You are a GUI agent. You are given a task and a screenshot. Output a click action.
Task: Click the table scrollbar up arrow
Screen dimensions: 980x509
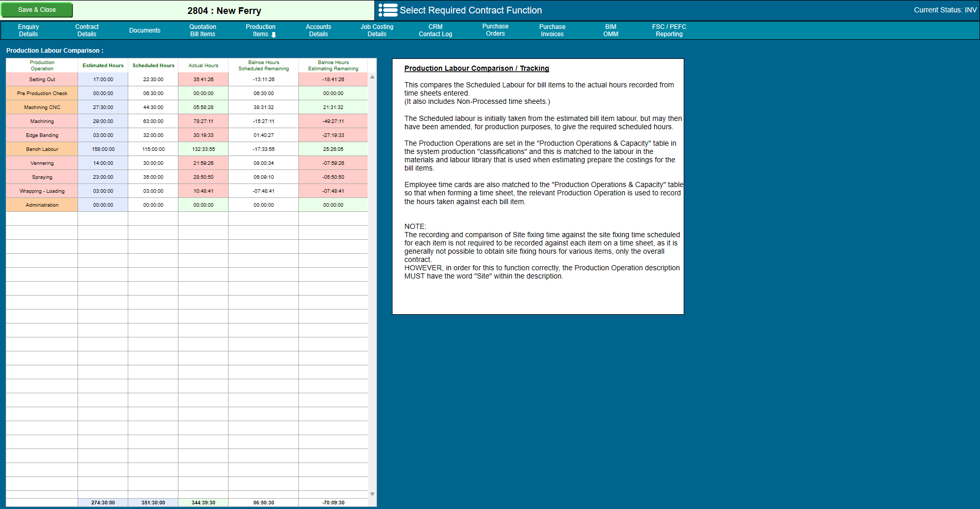[x=372, y=77]
